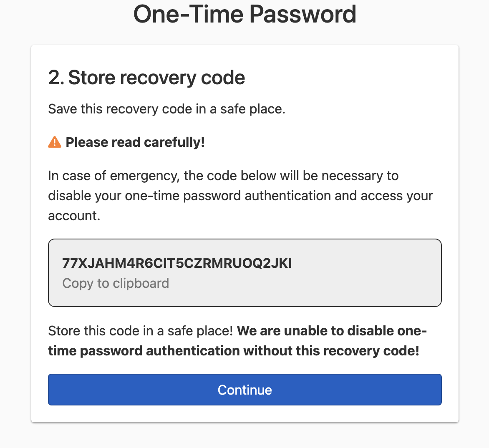This screenshot has width=489, height=448.
Task: Click 'Please read carefully!' warning text
Action: pyautogui.click(x=135, y=142)
